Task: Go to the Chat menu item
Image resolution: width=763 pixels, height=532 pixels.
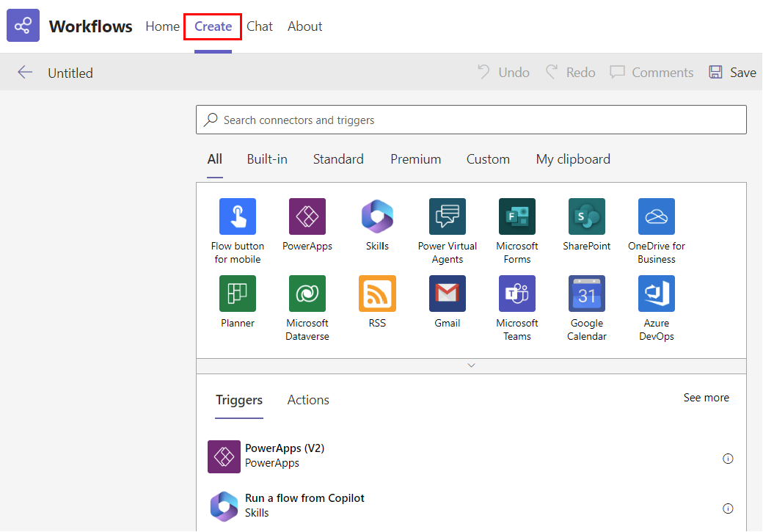Action: pos(259,26)
